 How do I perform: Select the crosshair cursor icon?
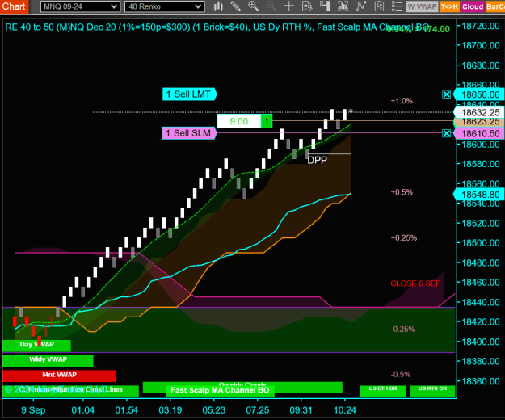[x=289, y=6]
